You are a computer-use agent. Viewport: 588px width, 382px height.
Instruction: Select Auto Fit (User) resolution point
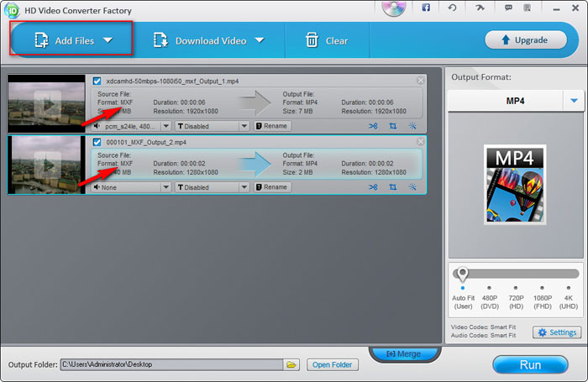463,288
